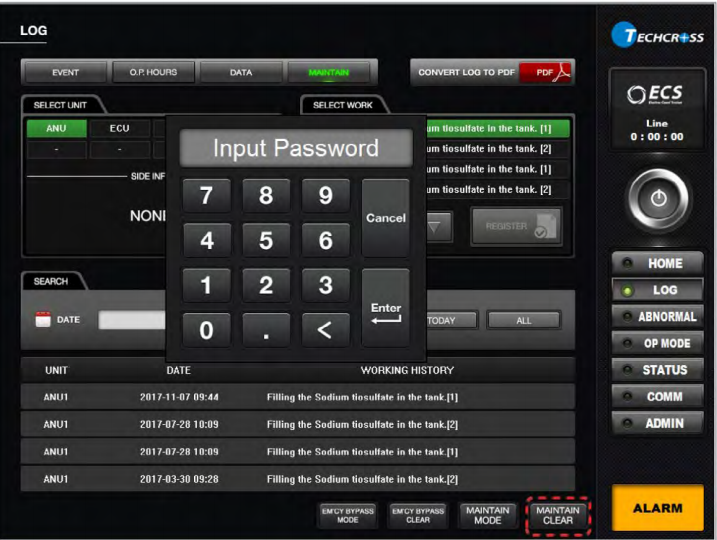Open STATUS in side menu
This screenshot has width=717, height=540.
[x=658, y=369]
